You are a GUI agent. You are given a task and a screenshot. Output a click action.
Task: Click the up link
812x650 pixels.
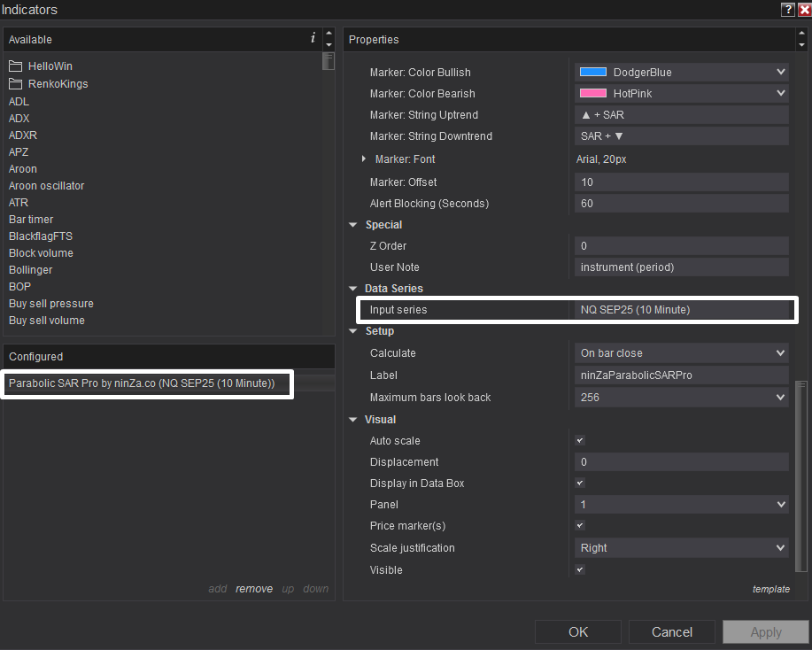click(x=288, y=589)
